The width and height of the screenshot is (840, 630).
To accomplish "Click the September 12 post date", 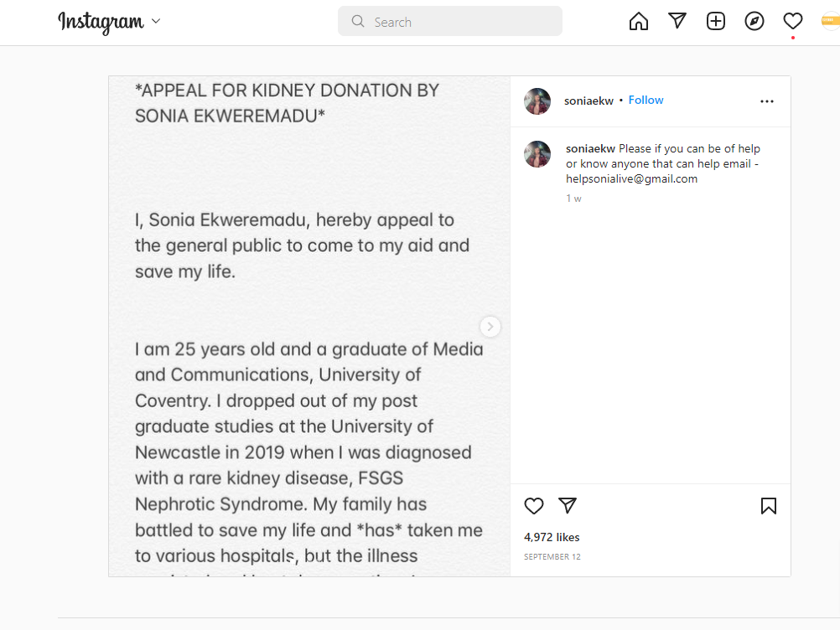I will coord(552,557).
